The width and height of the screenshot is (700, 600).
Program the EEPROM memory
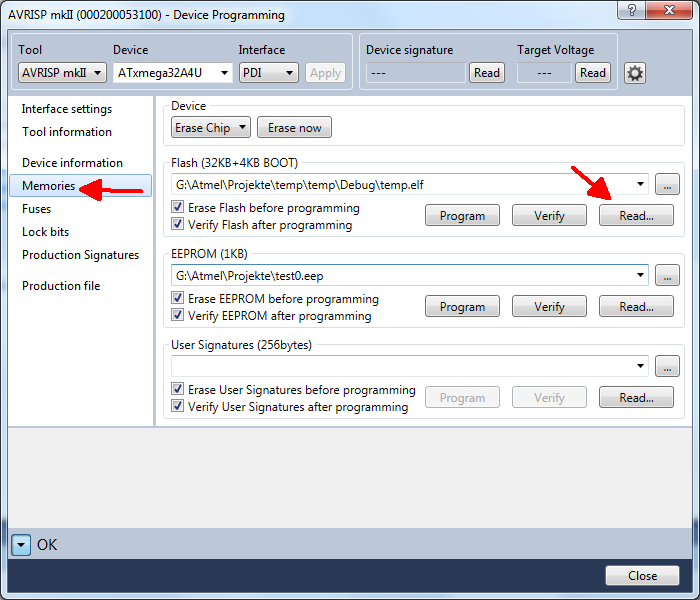[462, 307]
